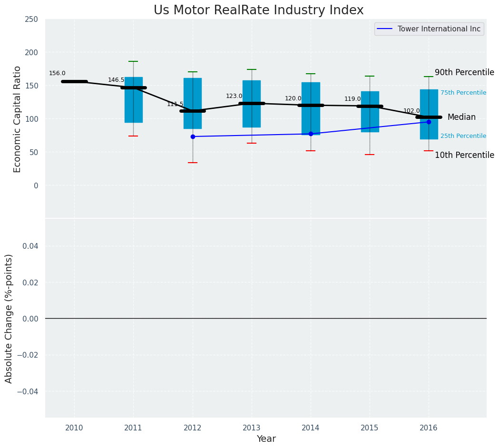Select the 'Median' annotation text
This screenshot has width=499, height=448.
(461, 117)
